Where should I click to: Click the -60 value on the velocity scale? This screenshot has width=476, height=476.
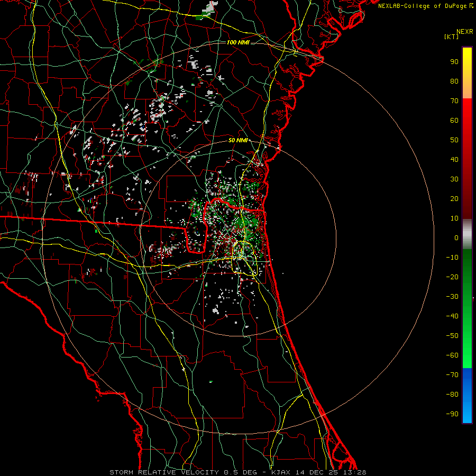[452, 355]
